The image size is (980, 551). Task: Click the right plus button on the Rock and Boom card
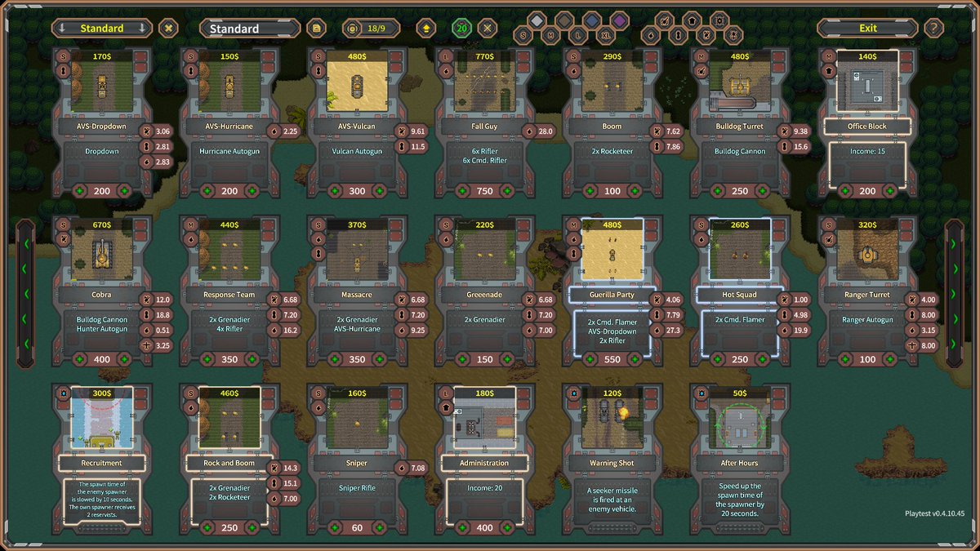coord(252,527)
